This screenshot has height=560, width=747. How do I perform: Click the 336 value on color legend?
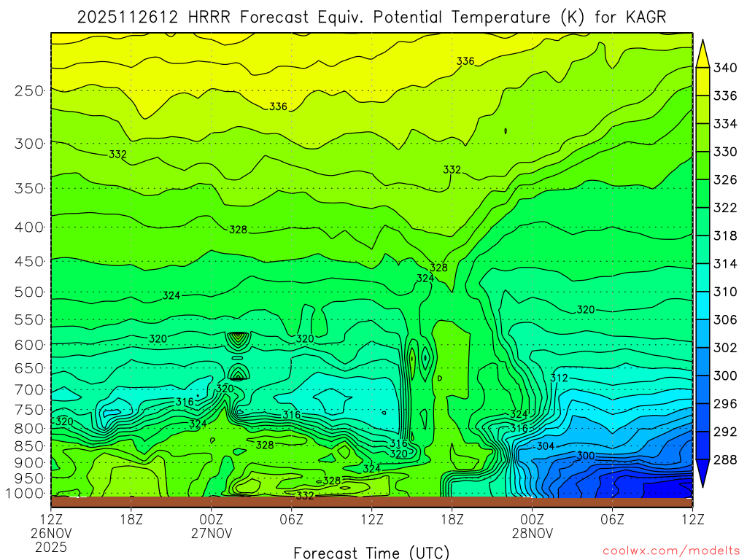(x=725, y=96)
